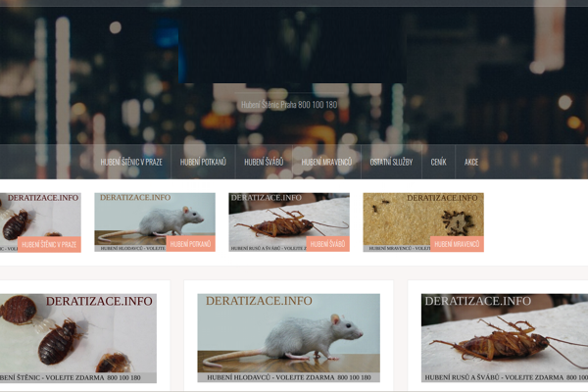
Task: Click site title Hubení Štěnic Praha 800 100 180
Action: 289,105
